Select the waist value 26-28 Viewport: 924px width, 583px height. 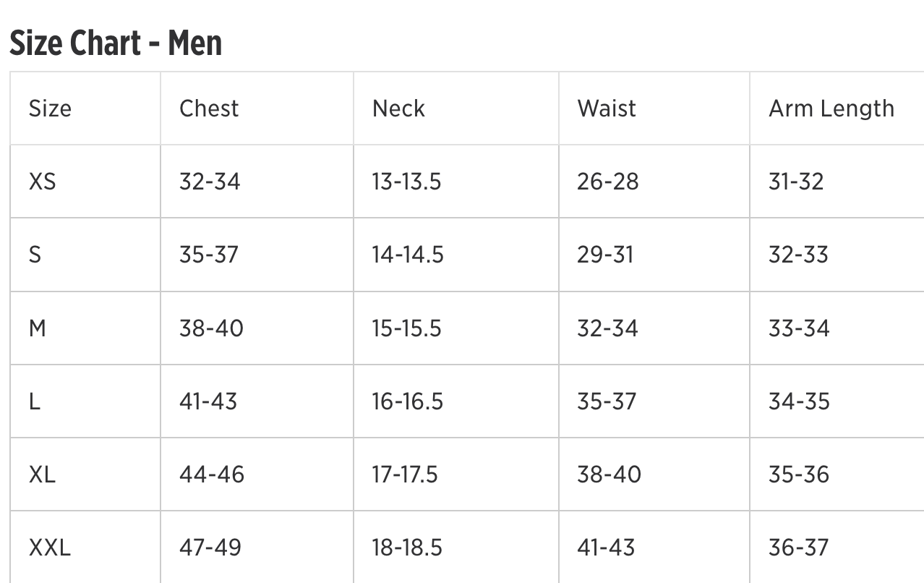pos(608,182)
